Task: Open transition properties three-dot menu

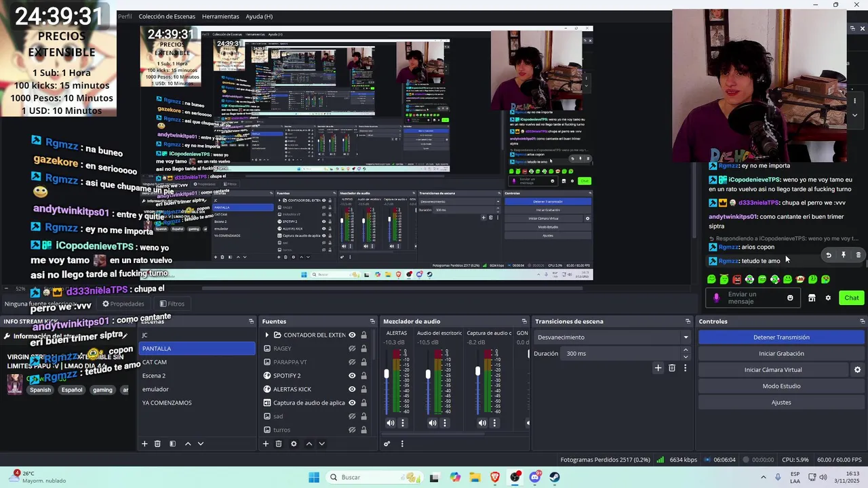Action: 685,368
